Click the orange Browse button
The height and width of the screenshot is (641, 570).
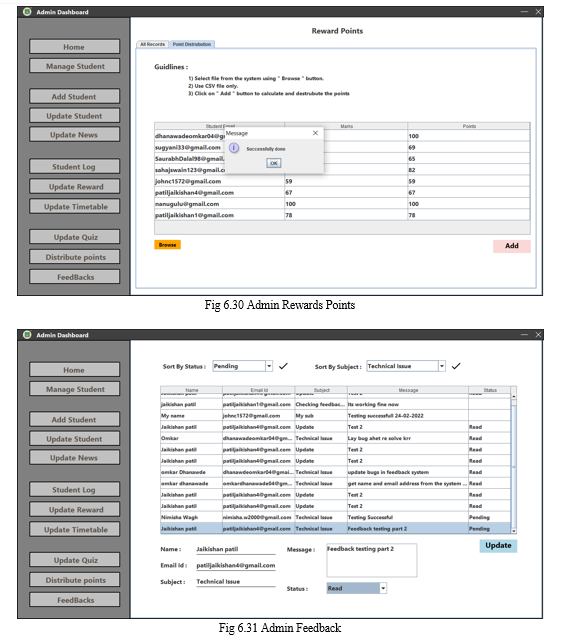click(168, 245)
